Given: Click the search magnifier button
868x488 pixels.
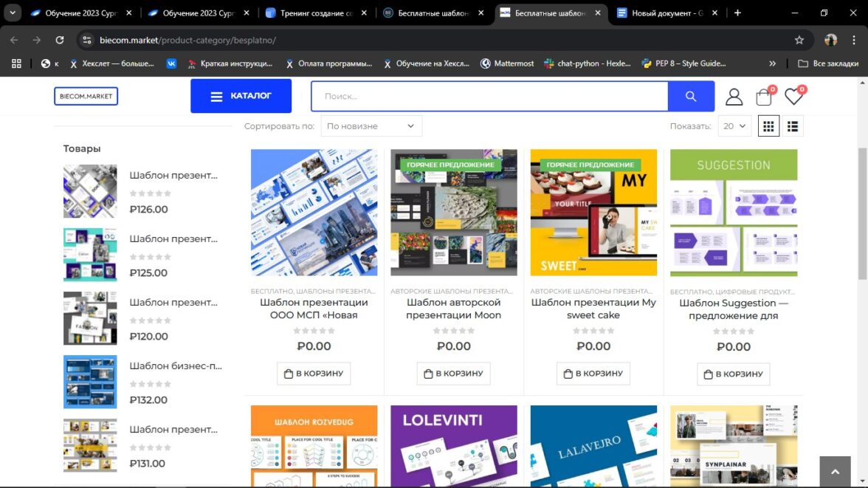Looking at the screenshot, I should point(691,96).
